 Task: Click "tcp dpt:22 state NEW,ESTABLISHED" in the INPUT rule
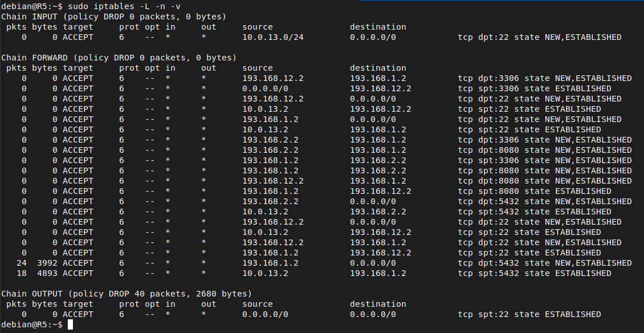[540, 37]
